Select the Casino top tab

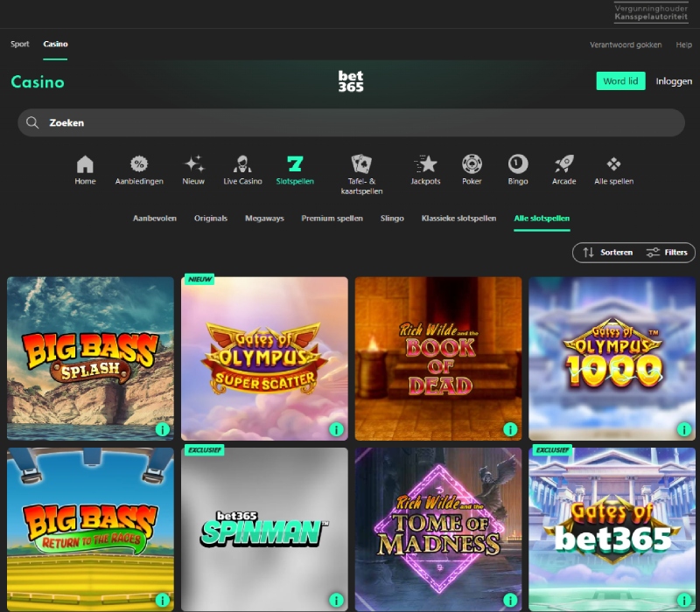[55, 44]
